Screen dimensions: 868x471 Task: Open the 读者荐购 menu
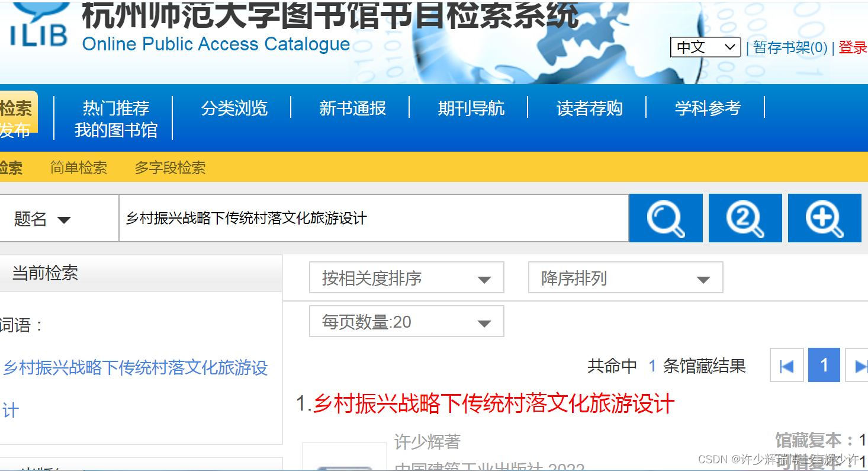[590, 108]
